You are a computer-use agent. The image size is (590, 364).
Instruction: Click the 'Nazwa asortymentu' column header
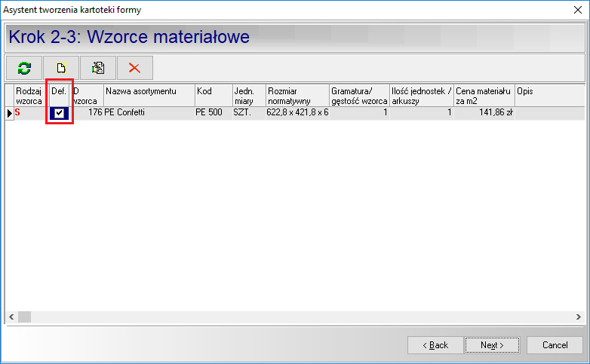click(x=149, y=95)
